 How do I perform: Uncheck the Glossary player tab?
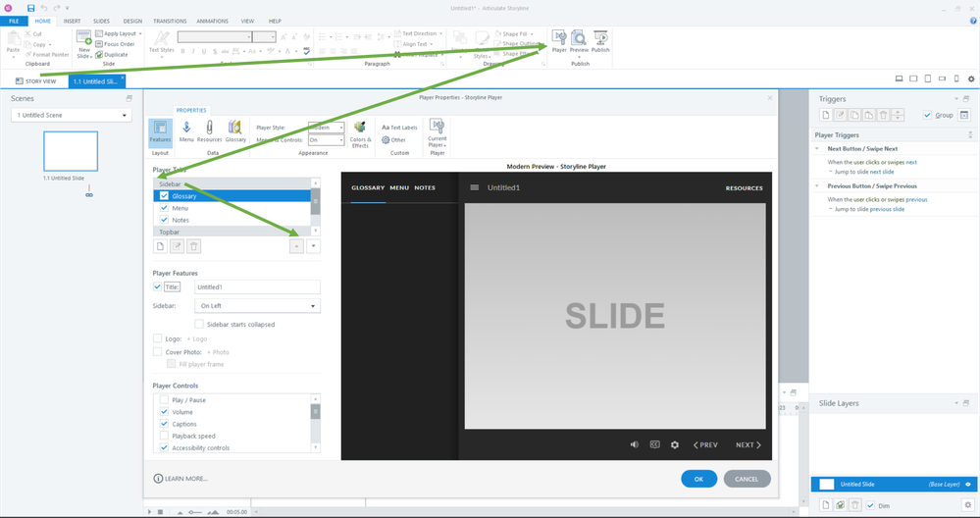165,195
